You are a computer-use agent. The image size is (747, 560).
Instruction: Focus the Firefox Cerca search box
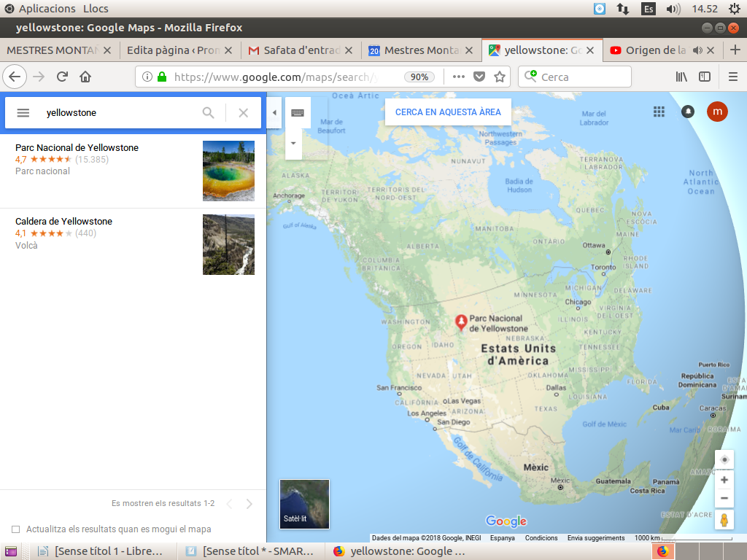tap(575, 77)
